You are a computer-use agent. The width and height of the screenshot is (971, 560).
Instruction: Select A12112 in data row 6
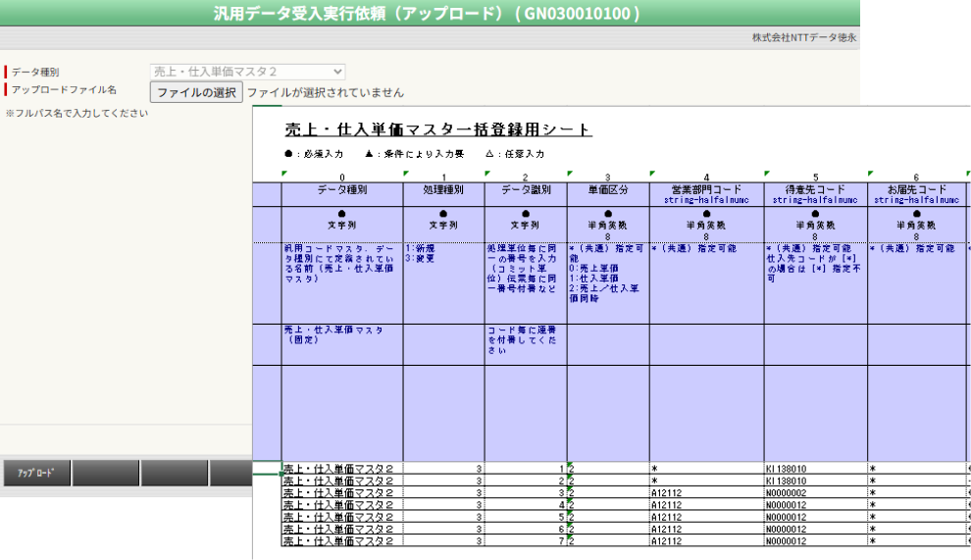coord(706,529)
